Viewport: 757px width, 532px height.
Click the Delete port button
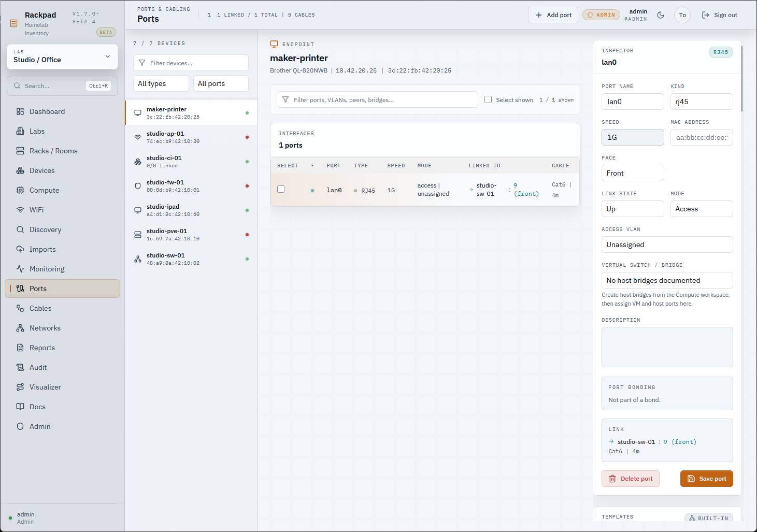point(631,479)
